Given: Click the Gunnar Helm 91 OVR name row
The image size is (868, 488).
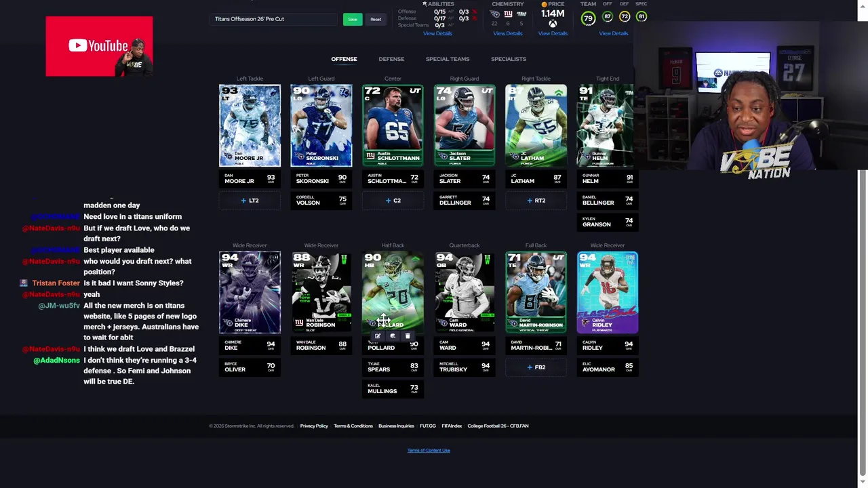Looking at the screenshot, I should (x=608, y=178).
